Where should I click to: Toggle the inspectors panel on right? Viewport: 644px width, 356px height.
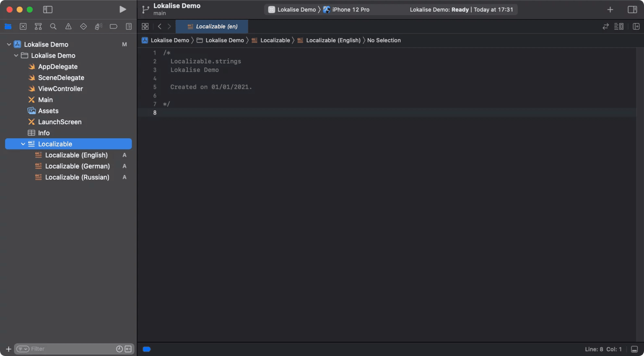632,9
